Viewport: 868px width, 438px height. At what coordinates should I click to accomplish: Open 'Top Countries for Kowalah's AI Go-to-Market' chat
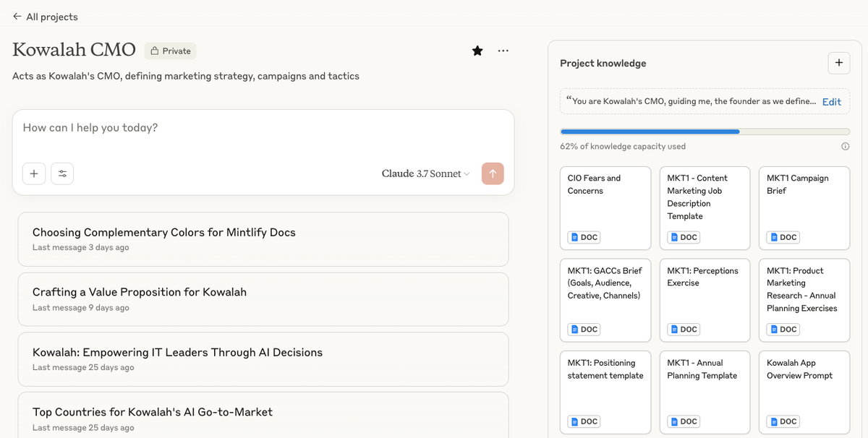click(x=263, y=418)
